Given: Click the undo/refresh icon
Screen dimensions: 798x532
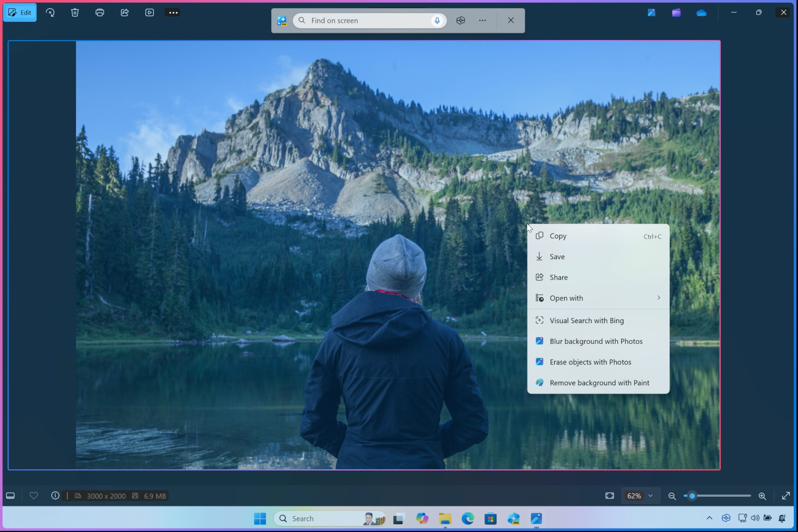Looking at the screenshot, I should pos(50,12).
